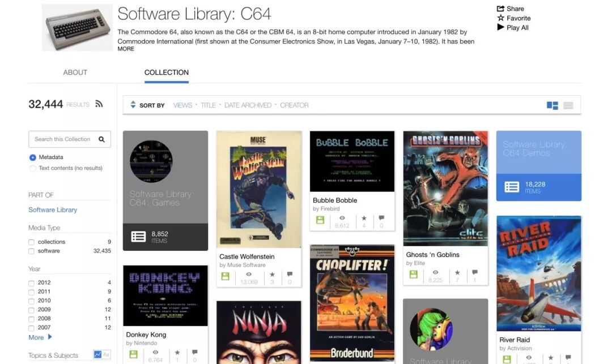Click the comment bubble under Castle Wolfenstein
This screenshot has height=364, width=612.
[290, 275]
